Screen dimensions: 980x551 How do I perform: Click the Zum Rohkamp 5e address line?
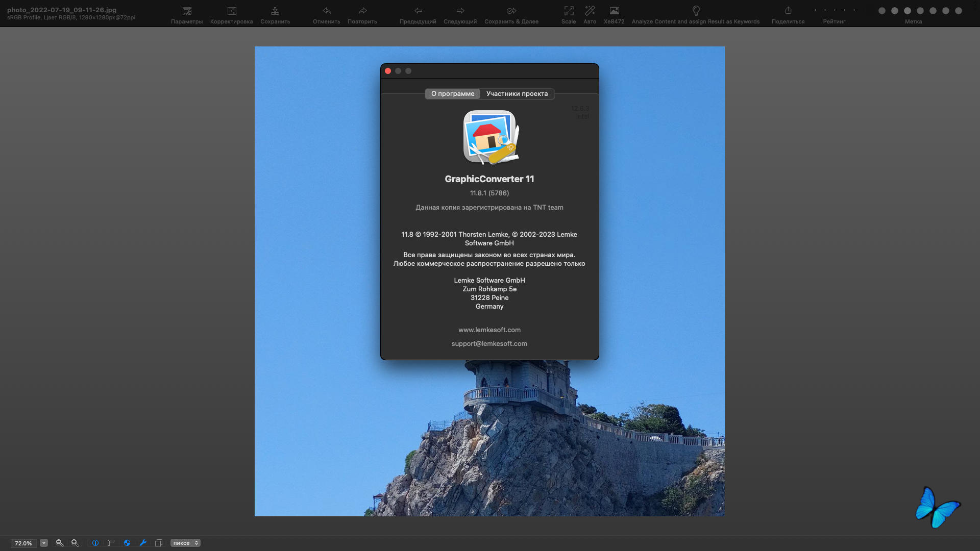coord(489,289)
